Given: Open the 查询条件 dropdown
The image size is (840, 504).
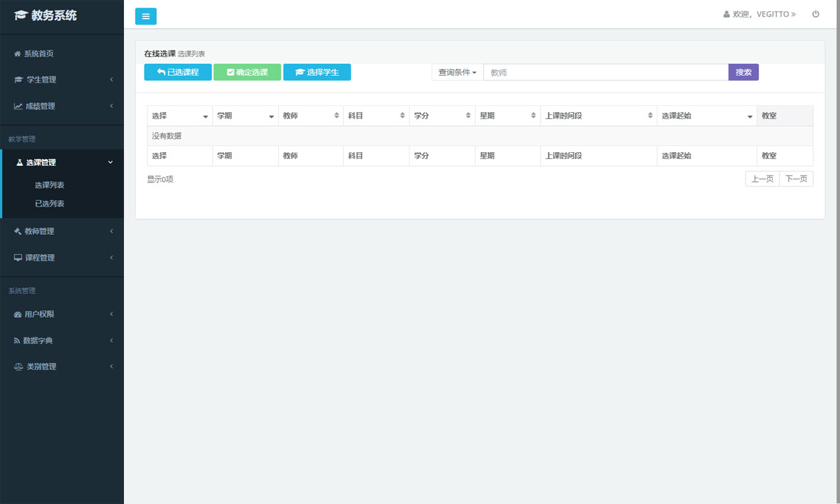Looking at the screenshot, I should (x=457, y=72).
